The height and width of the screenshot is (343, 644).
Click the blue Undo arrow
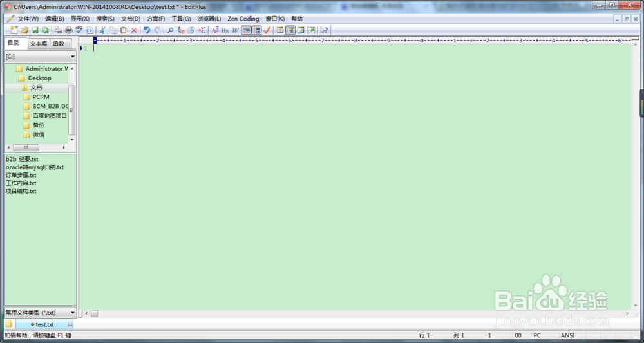(147, 30)
